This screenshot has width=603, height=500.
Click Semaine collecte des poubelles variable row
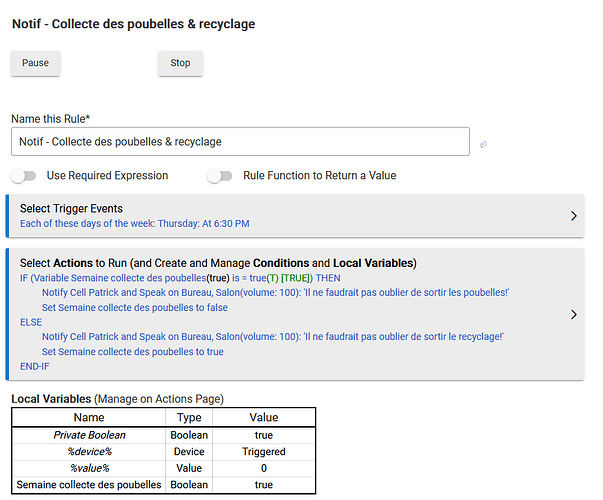[x=164, y=485]
